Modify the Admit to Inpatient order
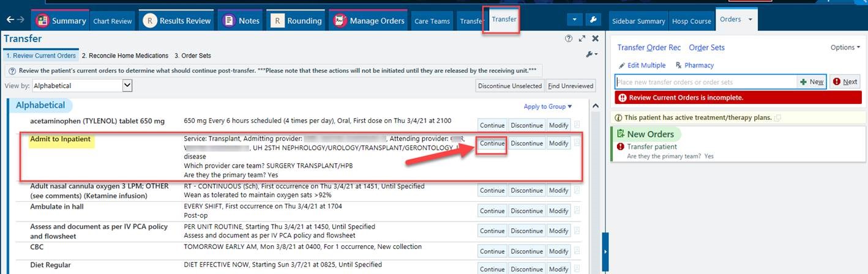Viewport: 868px width, 274px height. click(x=558, y=143)
